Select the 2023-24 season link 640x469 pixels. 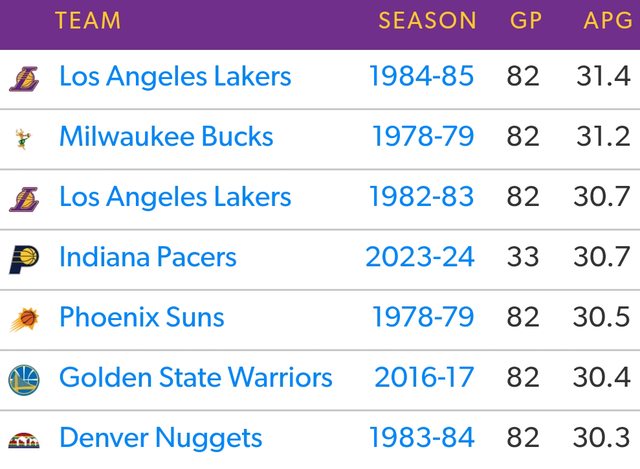pos(420,258)
